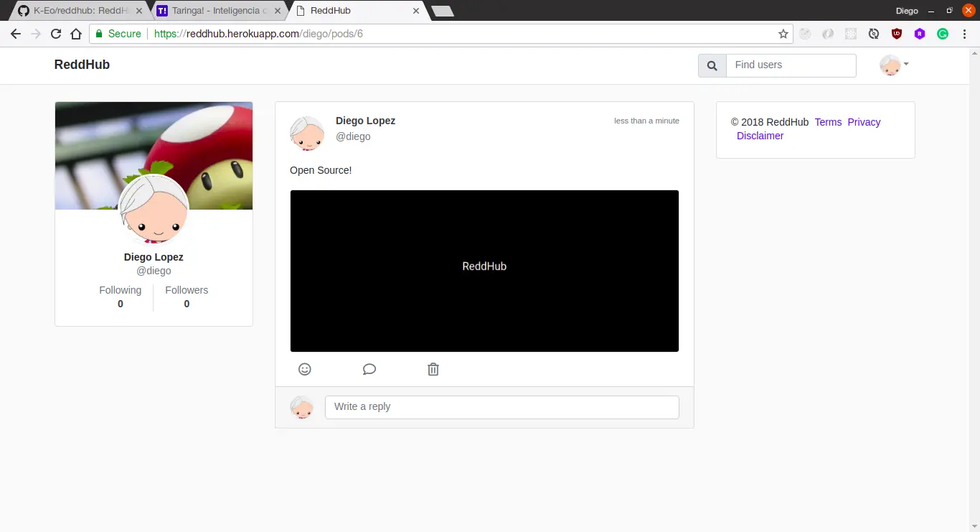
Task: Click the Diego profile button in title bar
Action: [907, 11]
